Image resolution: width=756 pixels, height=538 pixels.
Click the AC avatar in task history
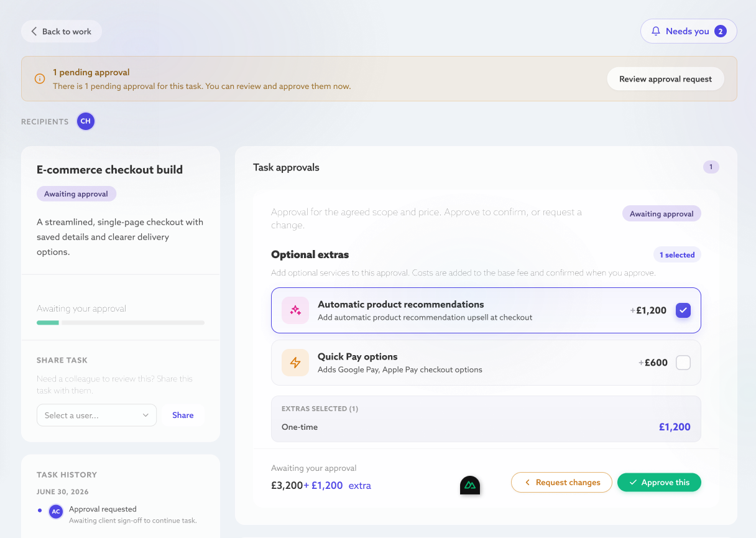[56, 512]
